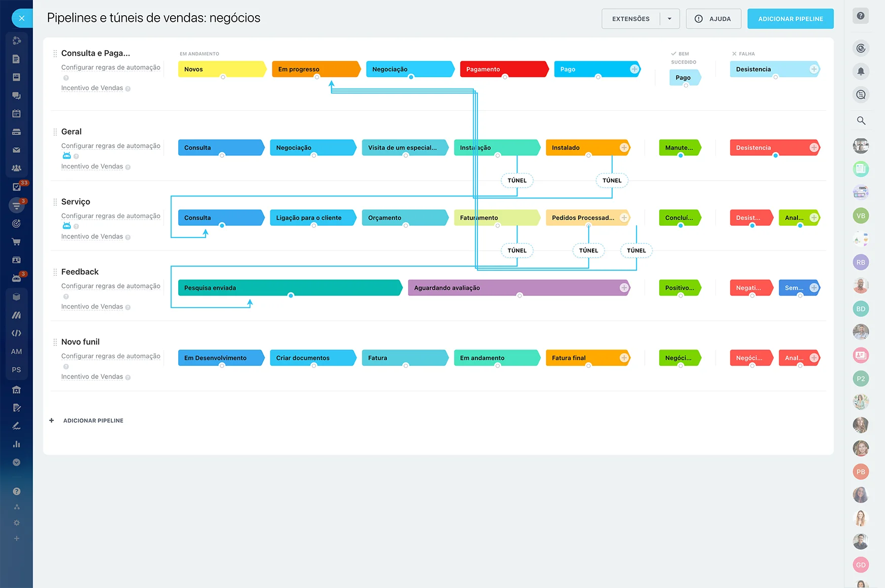Viewport: 885px width, 588px height.
Task: Click the robot automation icon under Serviço
Action: (x=67, y=226)
